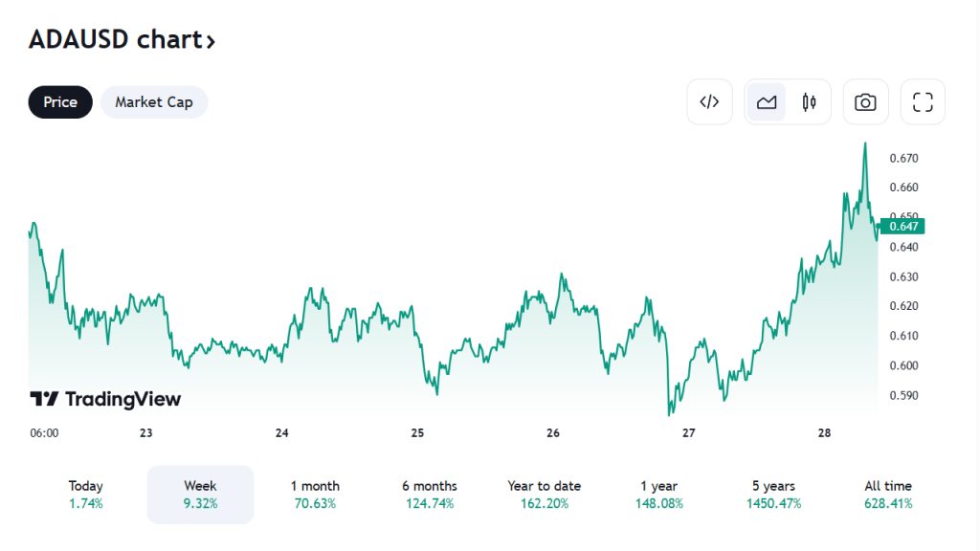Open chart in fullscreen mode
The image size is (980, 551).
(923, 102)
